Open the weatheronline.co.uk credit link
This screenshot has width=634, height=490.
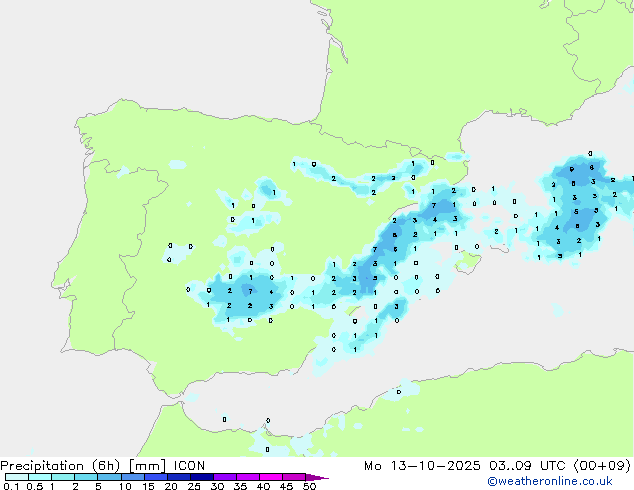point(550,481)
